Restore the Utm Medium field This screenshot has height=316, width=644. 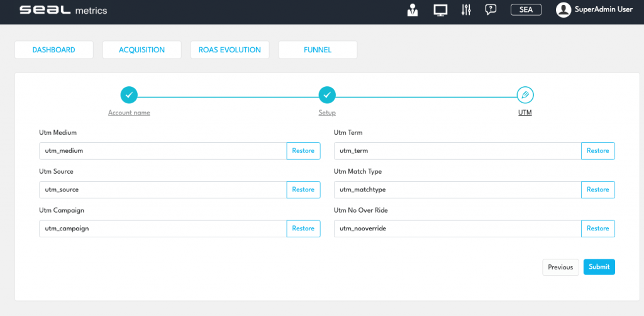click(x=303, y=151)
